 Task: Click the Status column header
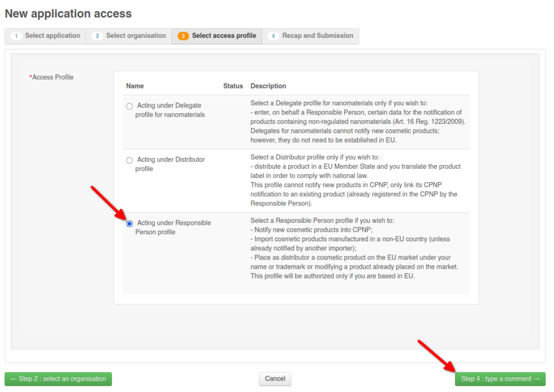point(233,86)
